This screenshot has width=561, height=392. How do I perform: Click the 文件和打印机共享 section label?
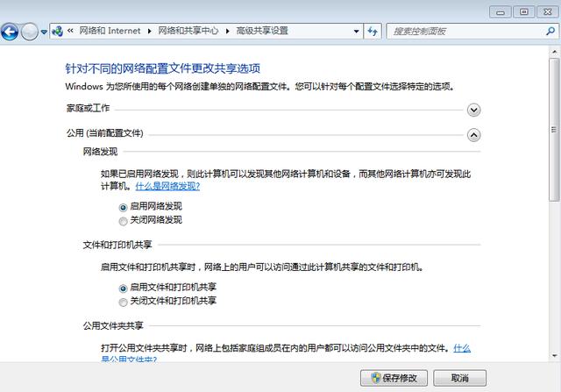click(117, 245)
